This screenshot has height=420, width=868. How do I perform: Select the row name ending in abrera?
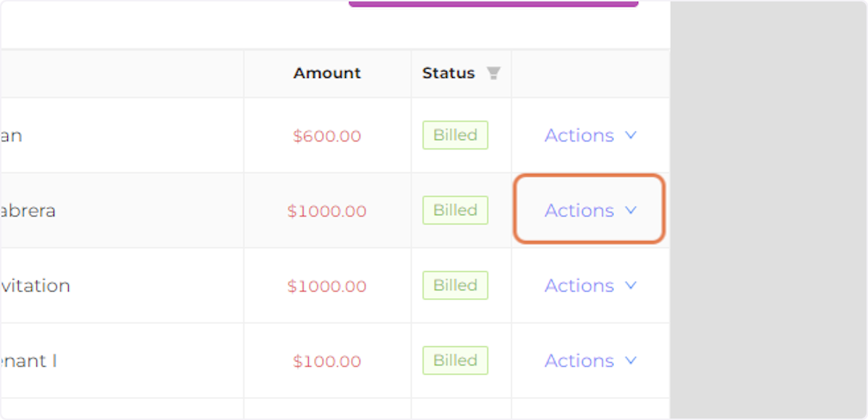click(27, 210)
